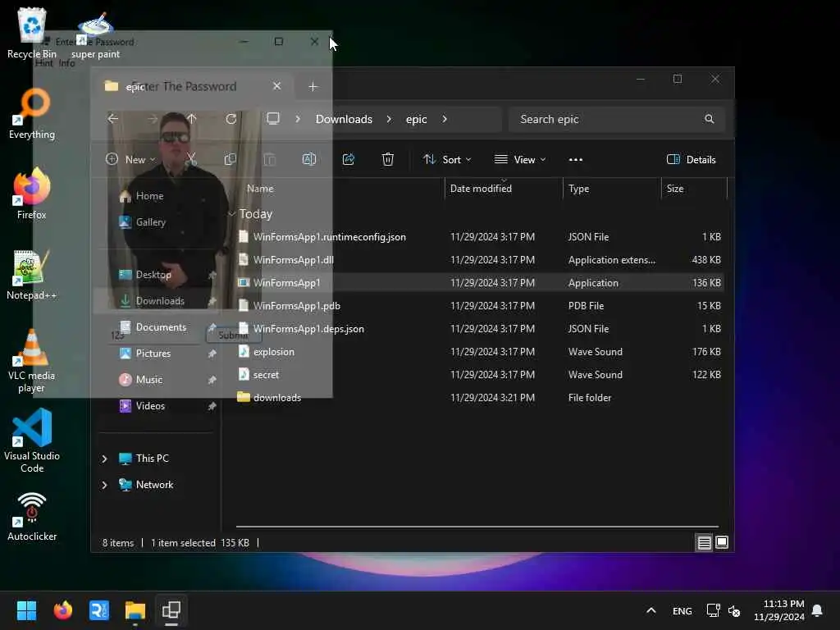Switch to large thumbnails view icon in status bar

click(x=722, y=543)
